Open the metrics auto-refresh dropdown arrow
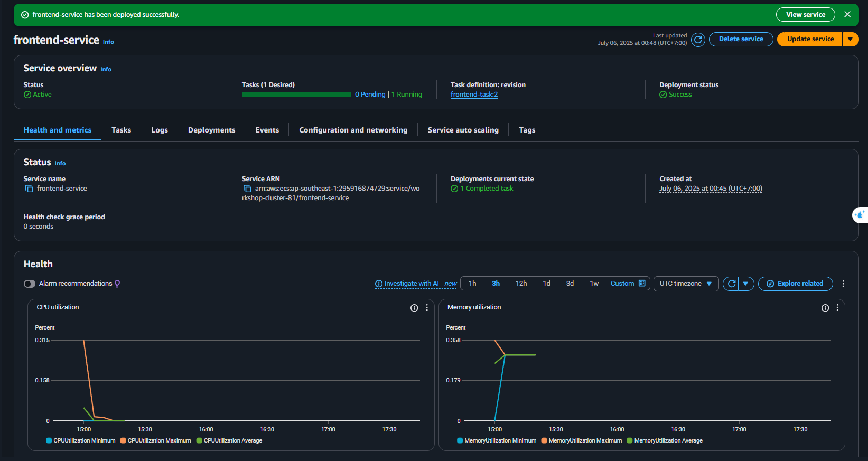The width and height of the screenshot is (868, 461). pyautogui.click(x=746, y=284)
